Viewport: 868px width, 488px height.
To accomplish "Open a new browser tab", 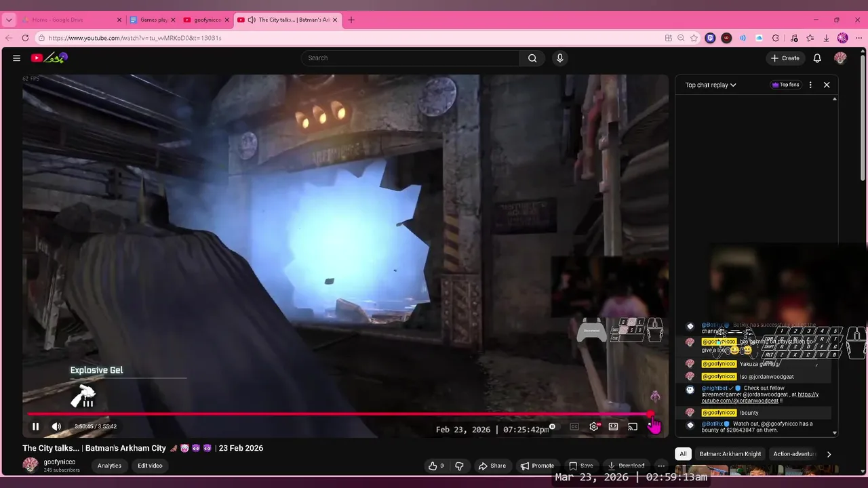I will (351, 20).
